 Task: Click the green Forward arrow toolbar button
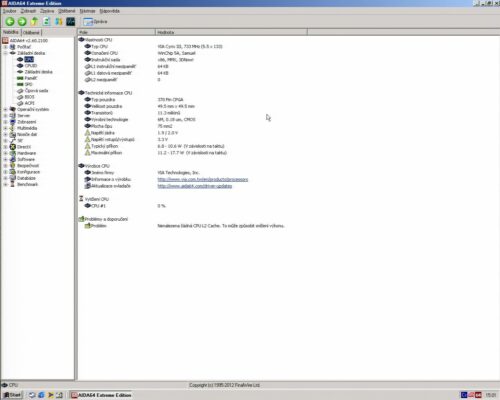[22, 22]
